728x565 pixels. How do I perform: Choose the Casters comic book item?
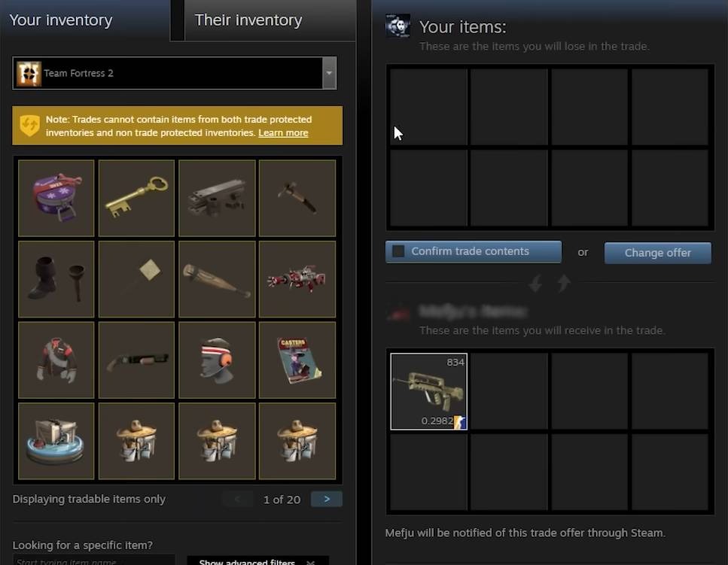click(x=297, y=360)
